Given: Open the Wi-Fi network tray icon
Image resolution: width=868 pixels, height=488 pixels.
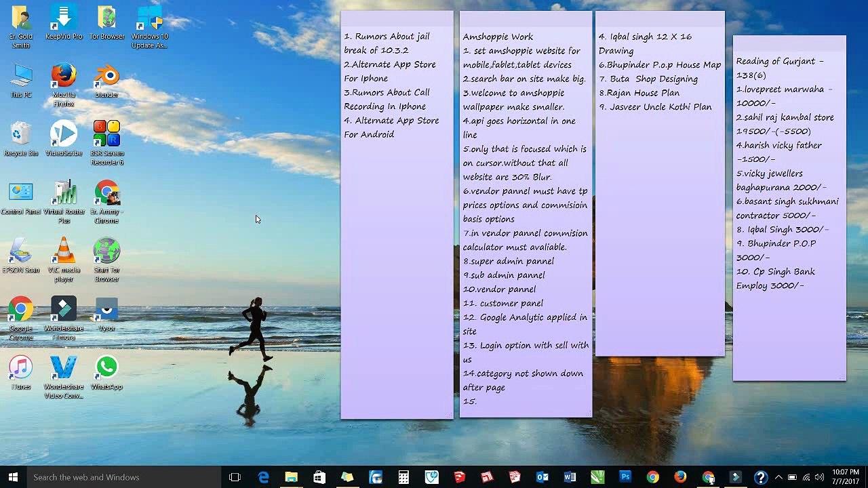Looking at the screenshot, I should click(806, 477).
